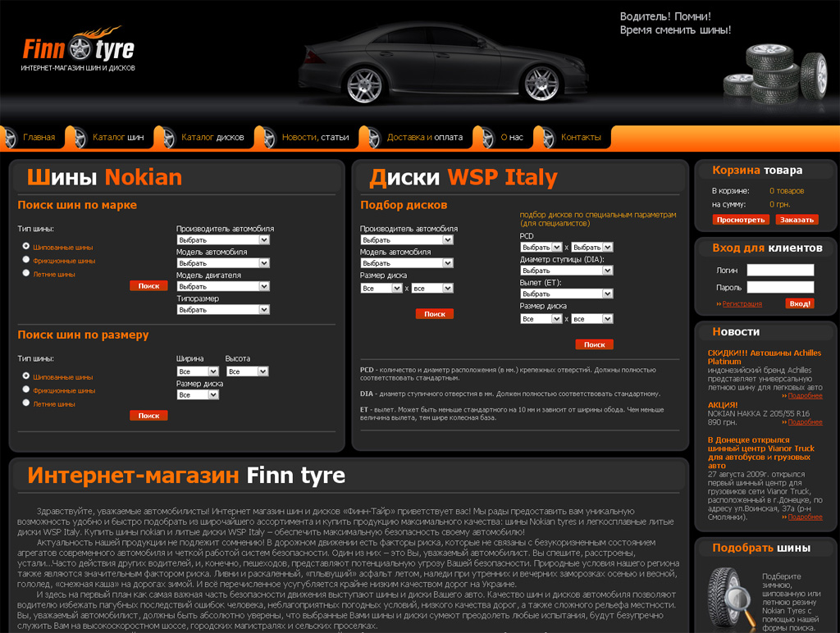The height and width of the screenshot is (633, 840).
Task: Click the wheel icon beside О нас
Action: (x=487, y=138)
